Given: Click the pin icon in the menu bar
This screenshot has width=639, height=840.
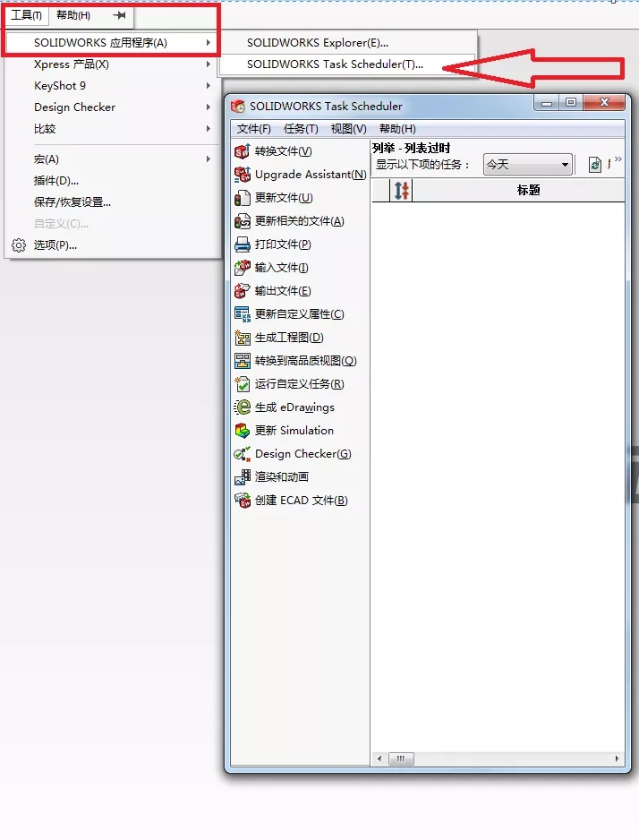Looking at the screenshot, I should [119, 15].
